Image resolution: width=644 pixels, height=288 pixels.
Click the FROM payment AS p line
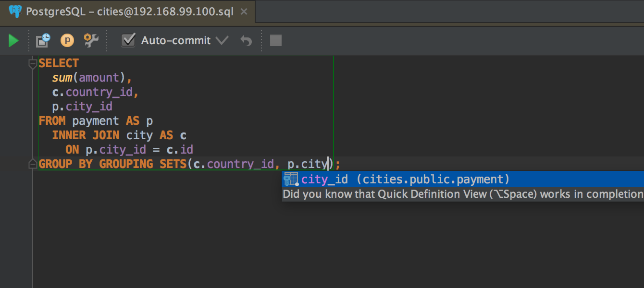(x=96, y=121)
